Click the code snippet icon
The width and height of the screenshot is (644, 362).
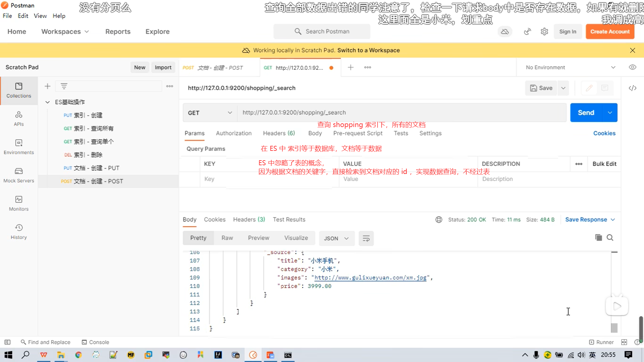point(632,88)
